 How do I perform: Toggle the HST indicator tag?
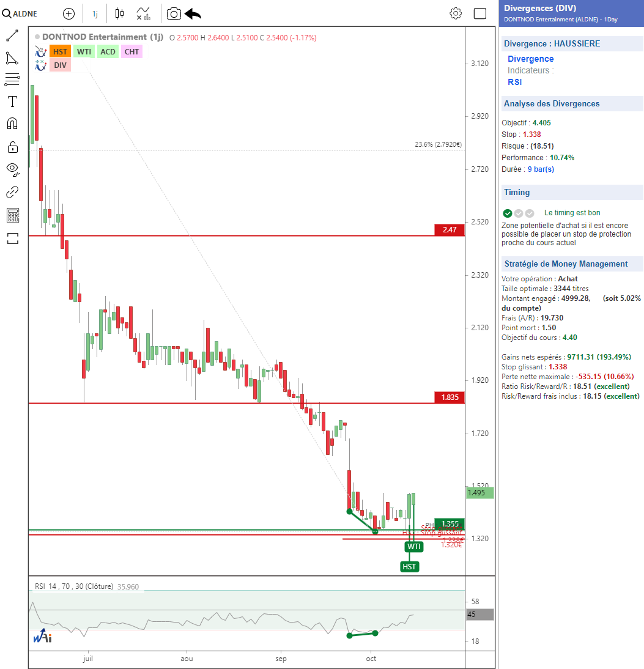tap(60, 51)
